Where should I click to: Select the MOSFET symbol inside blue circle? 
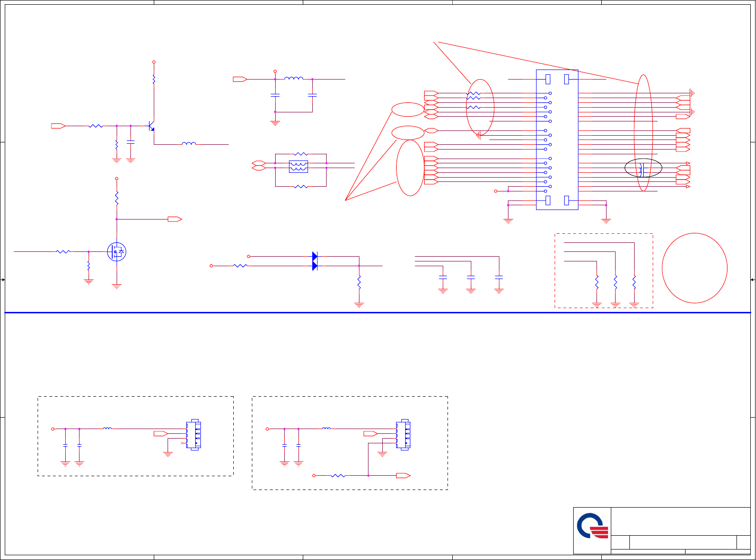coord(117,252)
